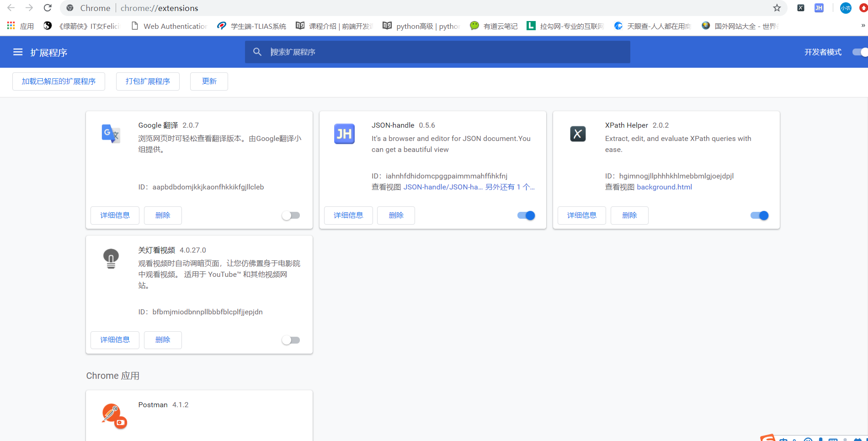Click 删除 for JSON-handle
The image size is (868, 441).
[396, 215]
